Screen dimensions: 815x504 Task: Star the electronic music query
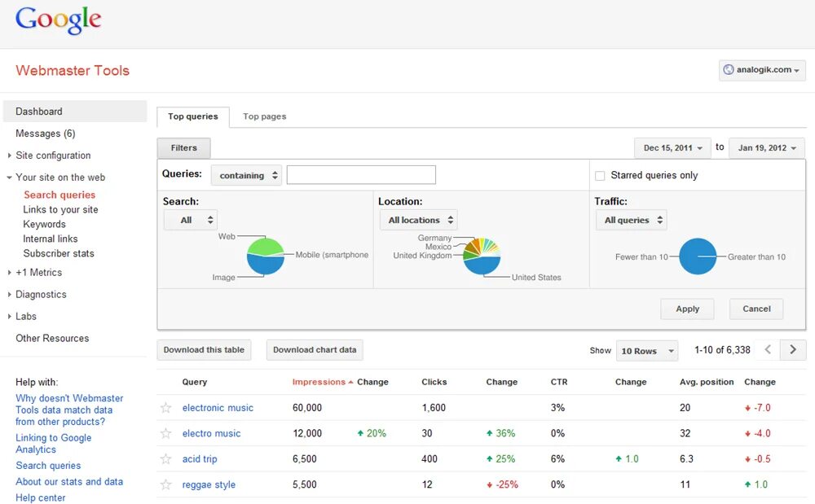point(165,407)
